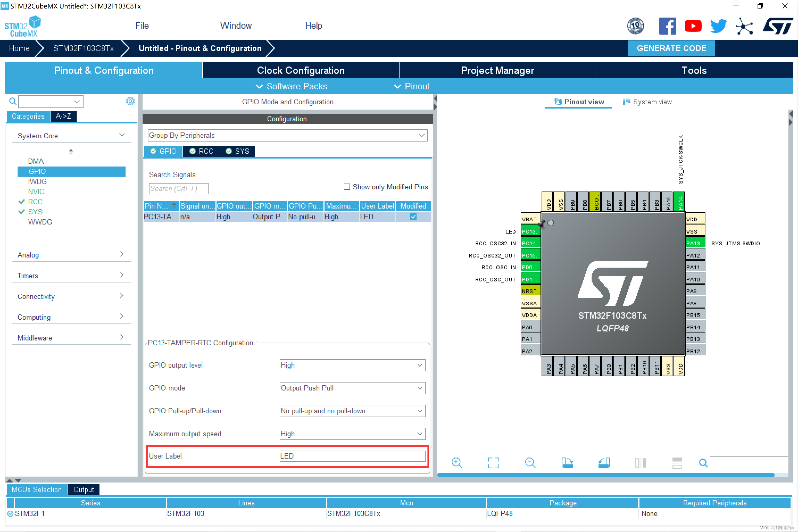The image size is (798, 532).
Task: Enable Show only Modified Pins checkbox
Action: tap(346, 187)
